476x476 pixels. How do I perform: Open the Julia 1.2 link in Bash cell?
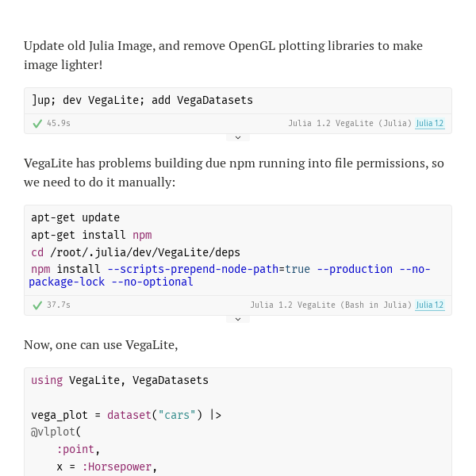tap(430, 305)
